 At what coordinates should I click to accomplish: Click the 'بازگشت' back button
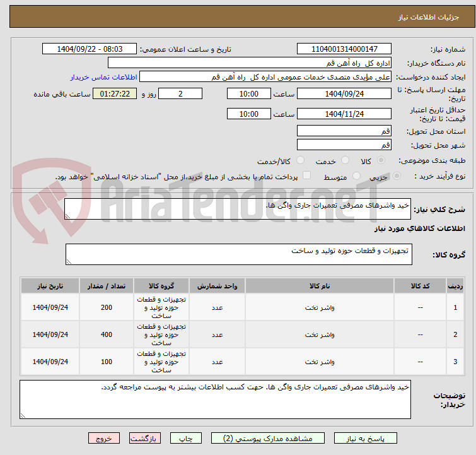pos(145,438)
